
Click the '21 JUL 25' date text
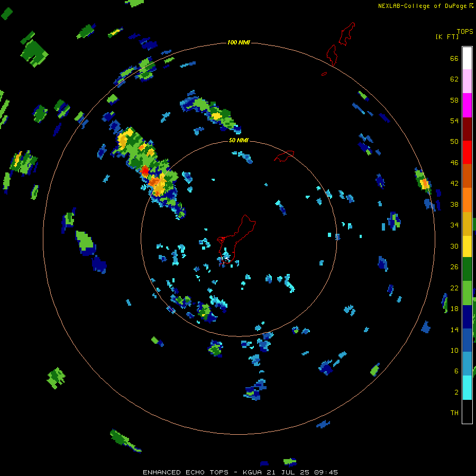(x=289, y=472)
